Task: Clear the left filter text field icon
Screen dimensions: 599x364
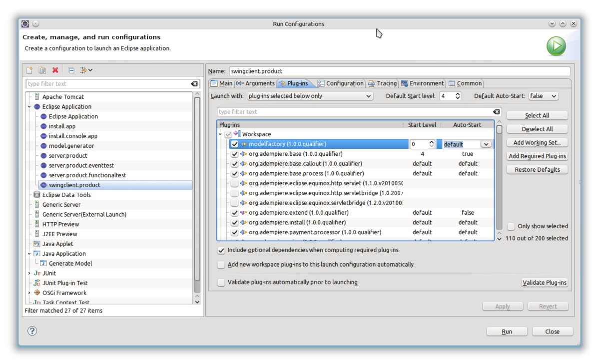Action: 194,84
